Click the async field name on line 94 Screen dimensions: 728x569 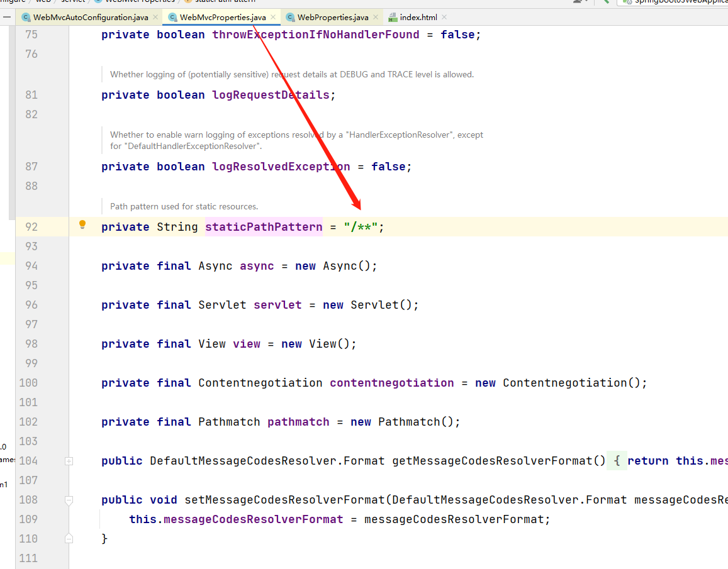click(257, 266)
